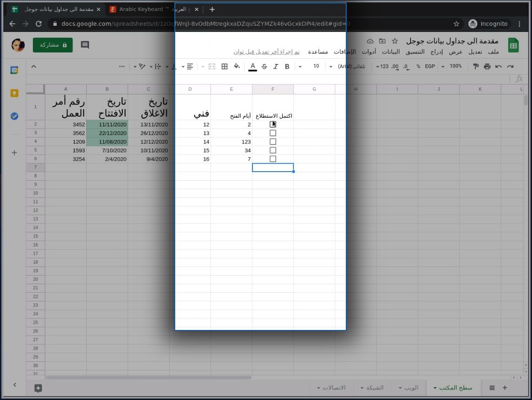This screenshot has width=532, height=400.
Task: Tick the survey checkbox in row 6
Action: pyautogui.click(x=273, y=159)
